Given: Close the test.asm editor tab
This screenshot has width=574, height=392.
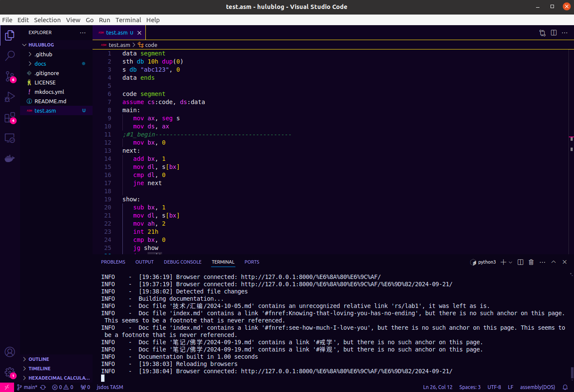Looking at the screenshot, I should (x=139, y=33).
